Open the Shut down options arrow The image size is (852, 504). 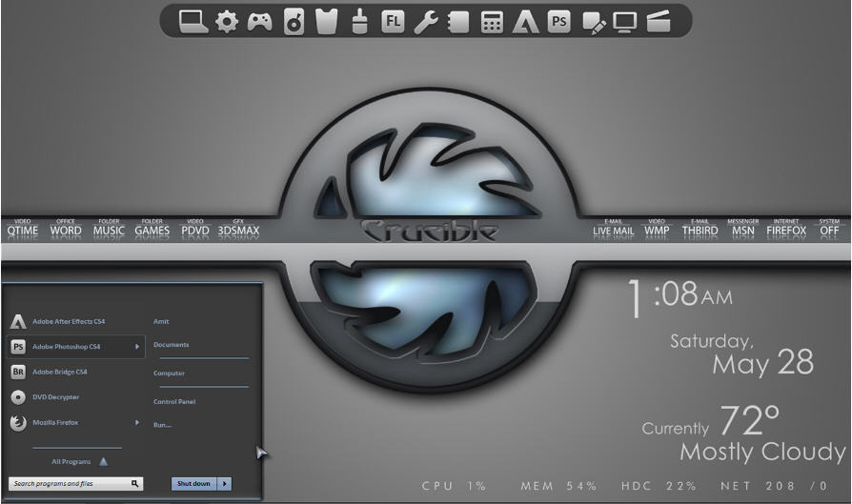point(224,483)
